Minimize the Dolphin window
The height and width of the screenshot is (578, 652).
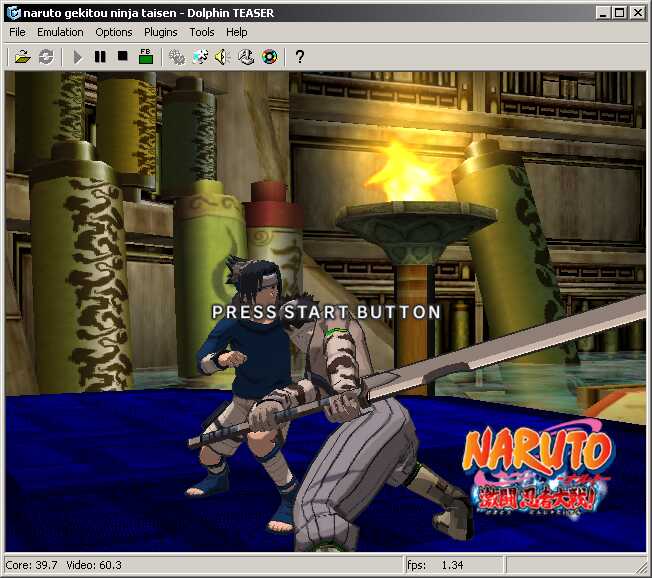(603, 13)
